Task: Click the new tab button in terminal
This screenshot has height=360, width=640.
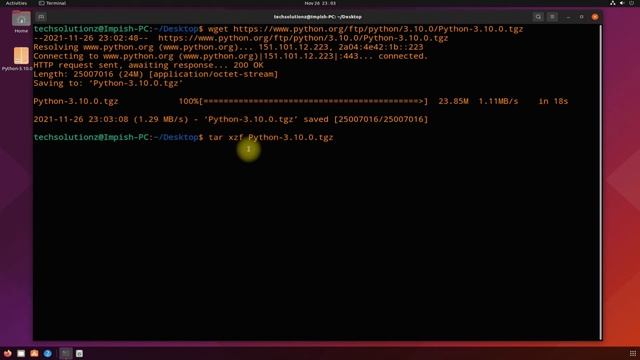Action: click(41, 17)
